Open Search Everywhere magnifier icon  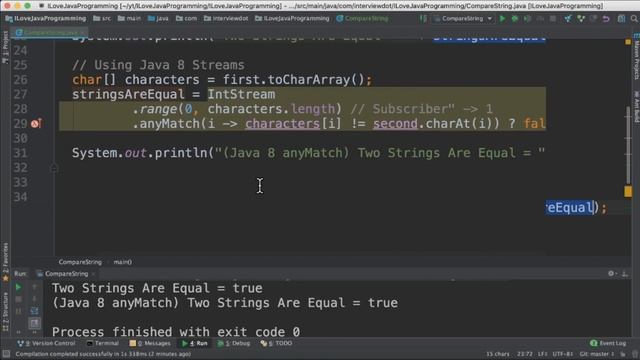(x=634, y=19)
